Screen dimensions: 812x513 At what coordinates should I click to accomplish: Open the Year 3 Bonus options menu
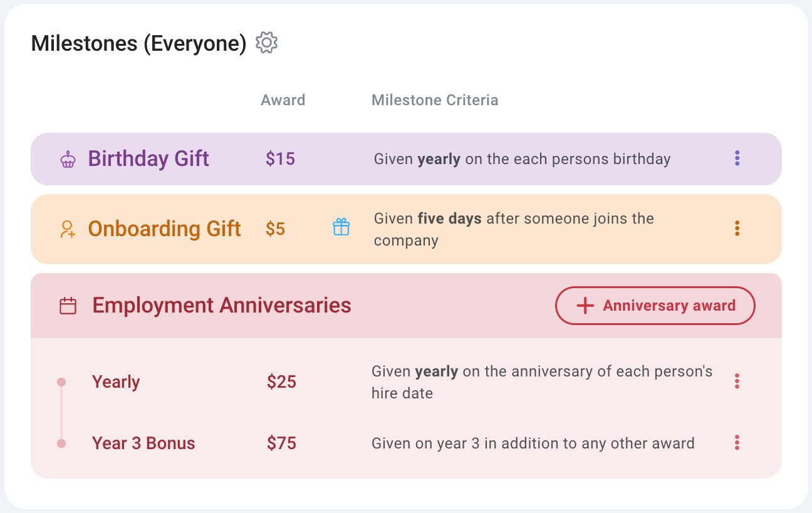click(737, 443)
